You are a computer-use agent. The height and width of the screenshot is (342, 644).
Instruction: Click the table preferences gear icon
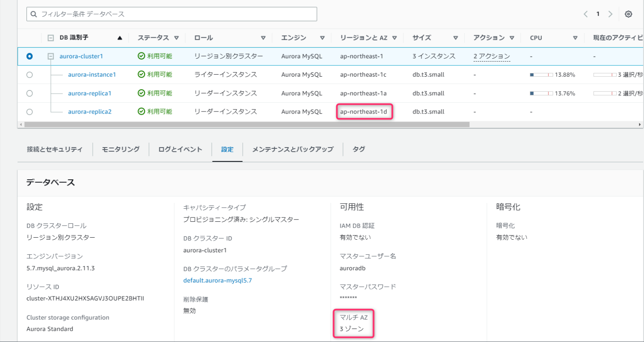tap(628, 14)
